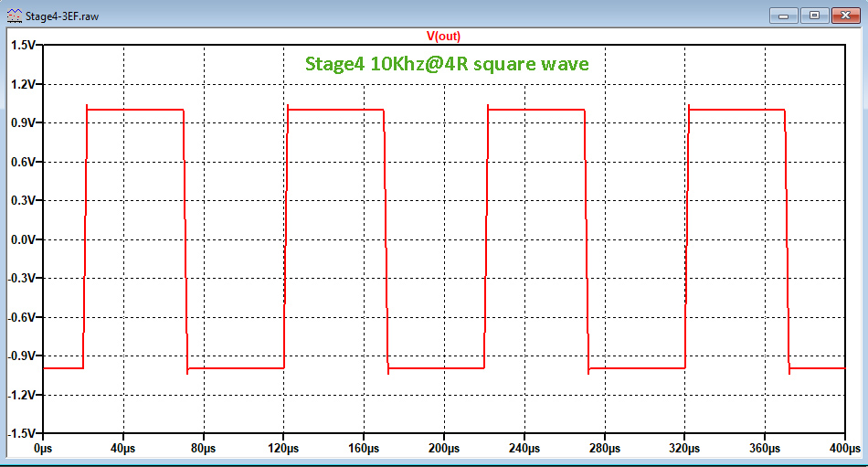Click the 1.2V vertical axis label

[23, 84]
